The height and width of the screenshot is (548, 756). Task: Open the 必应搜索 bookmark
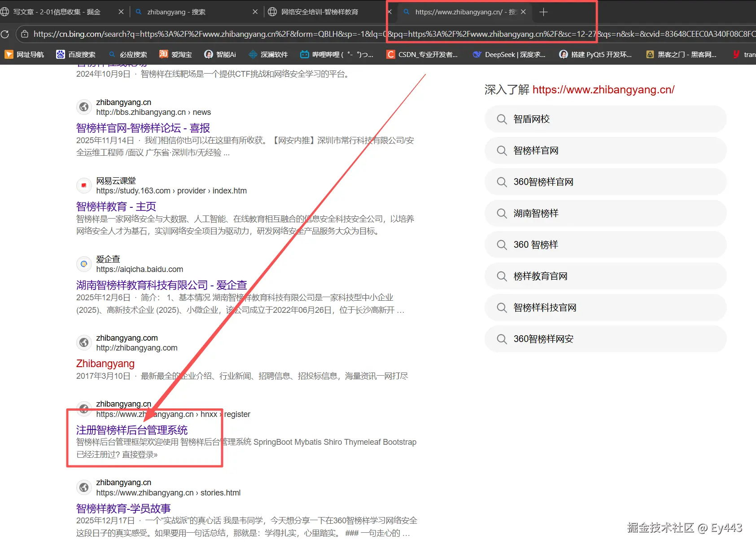(x=128, y=54)
